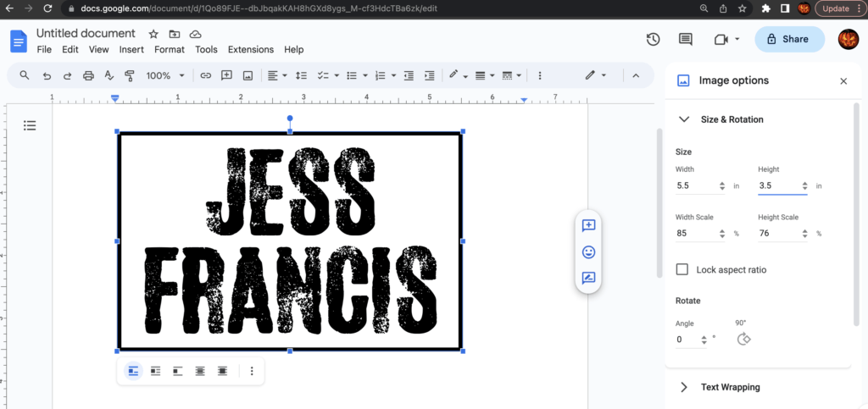This screenshot has height=409, width=868.
Task: Click the print icon in toolbar
Action: [x=88, y=75]
